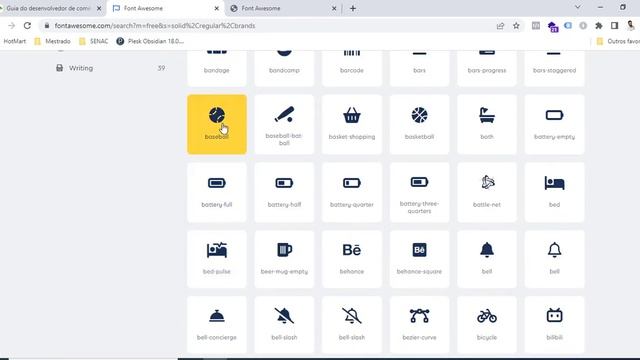Select the bars-progress icon card
This screenshot has height=360, width=640.
coord(487,68)
